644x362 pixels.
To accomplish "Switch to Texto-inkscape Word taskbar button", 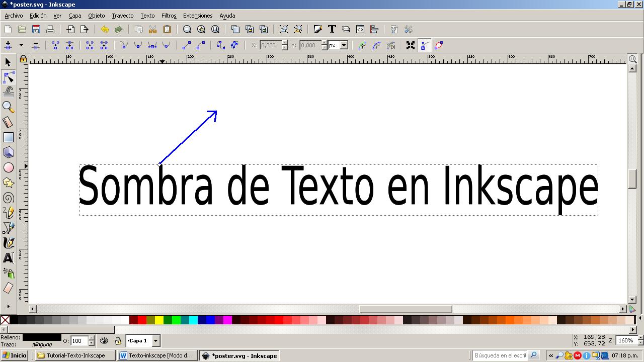I will pos(157,355).
